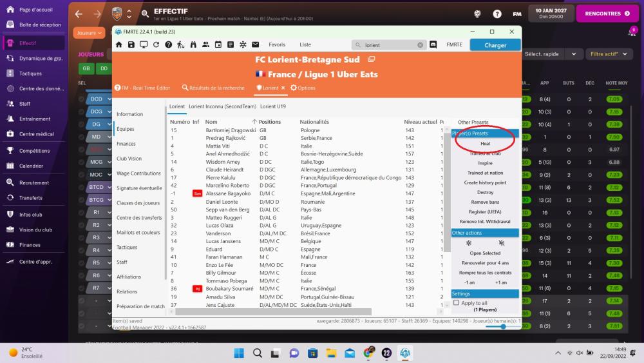Switch to the Lorient U19 tab
The image size is (644, 363).
coord(273,106)
